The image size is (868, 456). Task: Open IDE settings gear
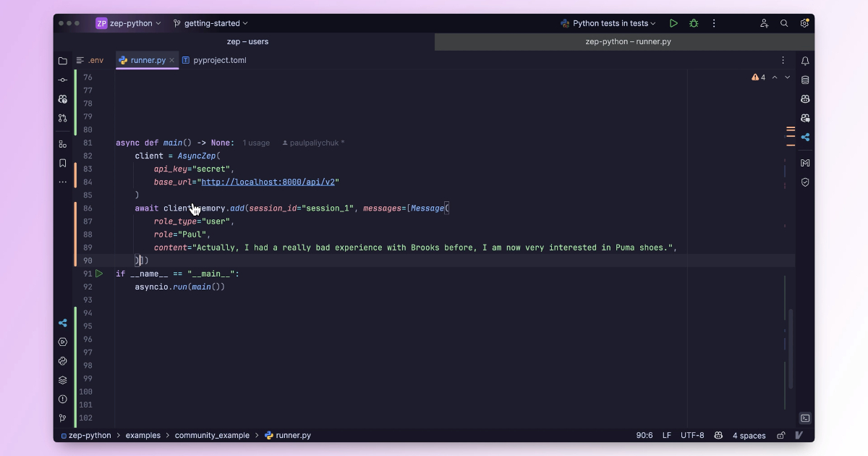coord(804,23)
